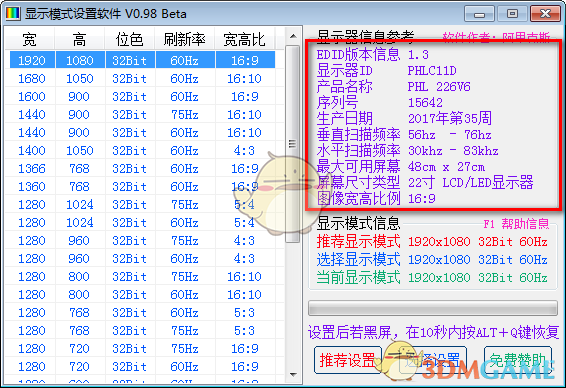566x388 pixels.
Task: Click the 生产日期 2017年第35周 entry
Action: tap(404, 118)
